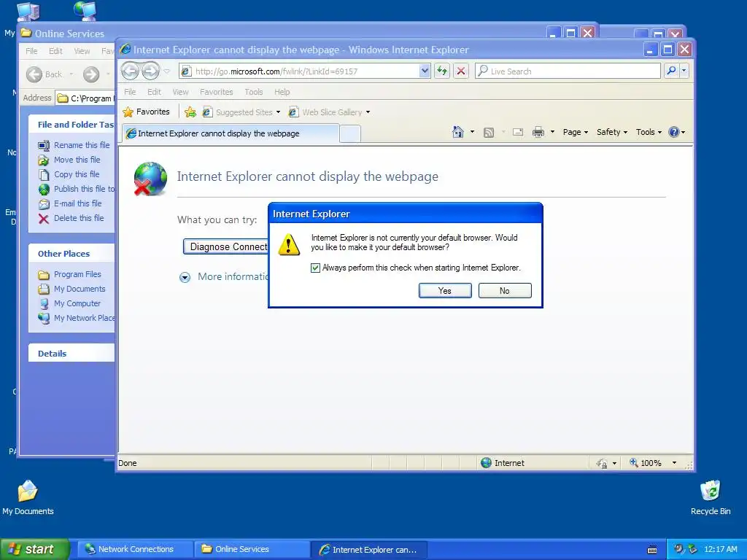Viewport: 747px width, 560px height.
Task: Click the IE Forward arrow button
Action: (150, 71)
